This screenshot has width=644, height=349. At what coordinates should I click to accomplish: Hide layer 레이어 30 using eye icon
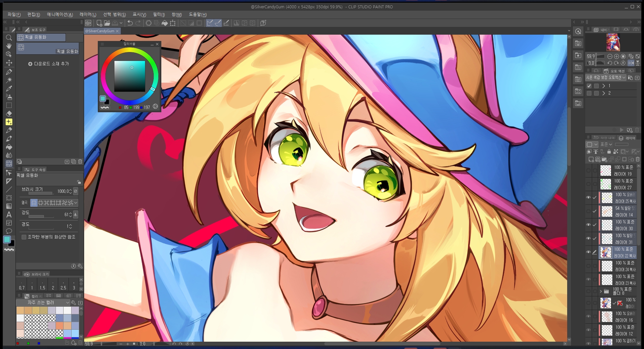[x=588, y=225]
